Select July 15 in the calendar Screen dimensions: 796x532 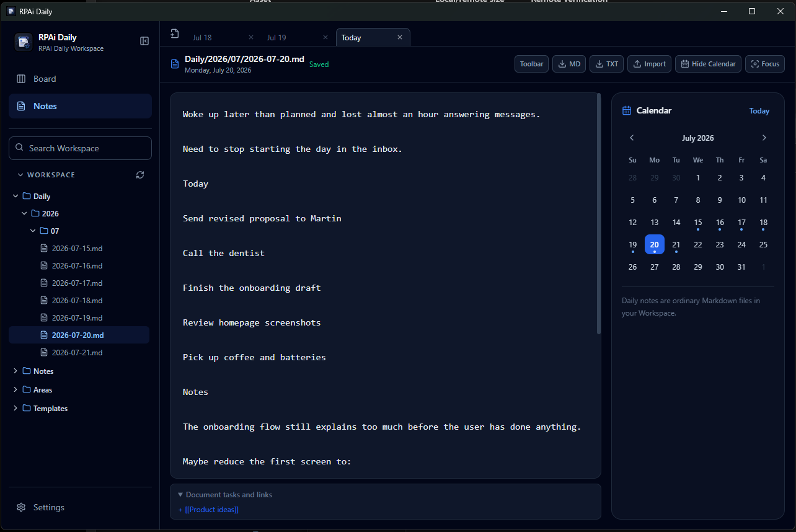(698, 223)
